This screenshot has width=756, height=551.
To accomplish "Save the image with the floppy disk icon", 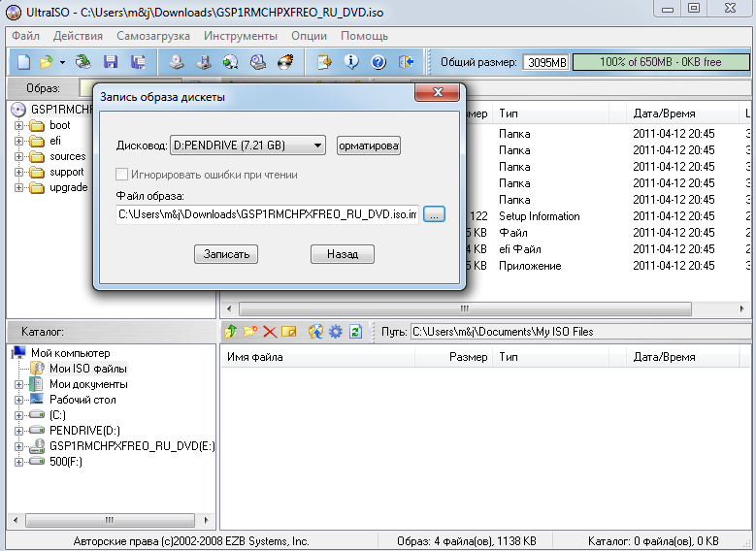I will [111, 62].
